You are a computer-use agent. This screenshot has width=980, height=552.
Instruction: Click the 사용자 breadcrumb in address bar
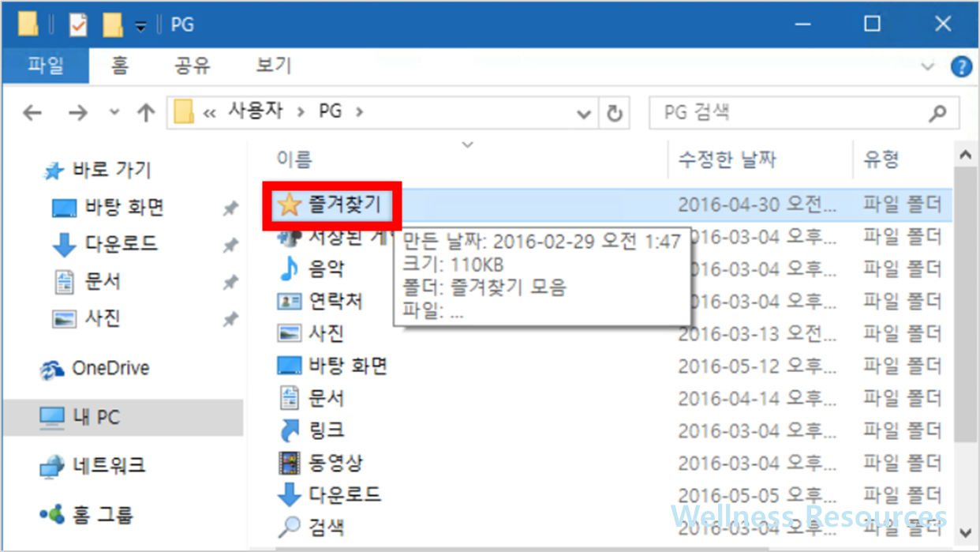click(257, 111)
